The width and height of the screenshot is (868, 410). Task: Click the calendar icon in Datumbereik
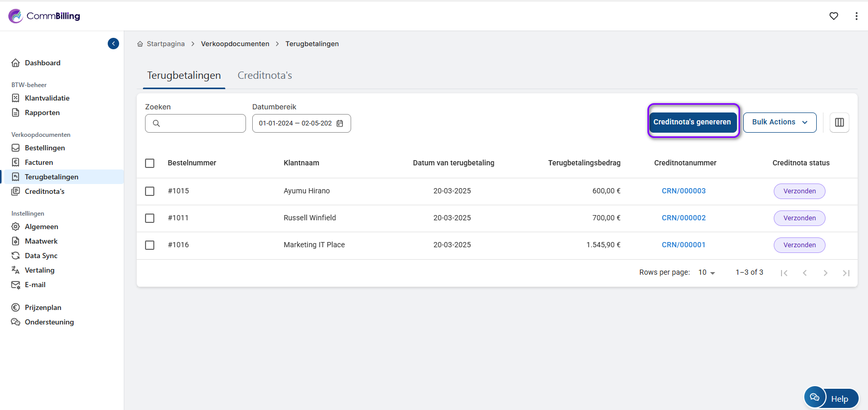(340, 123)
